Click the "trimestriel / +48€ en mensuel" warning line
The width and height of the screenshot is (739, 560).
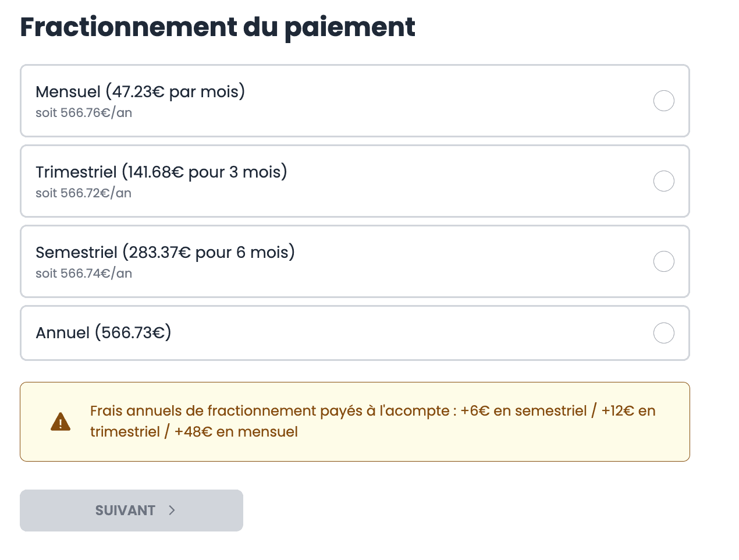[194, 432]
